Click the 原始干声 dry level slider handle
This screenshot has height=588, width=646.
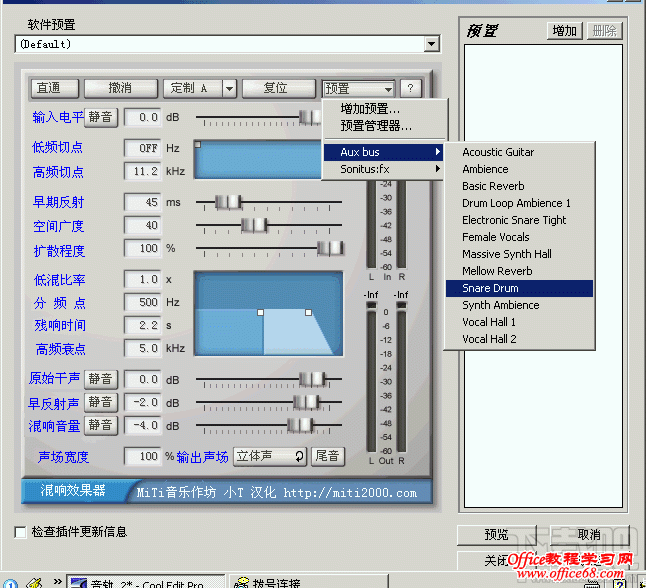(x=312, y=379)
